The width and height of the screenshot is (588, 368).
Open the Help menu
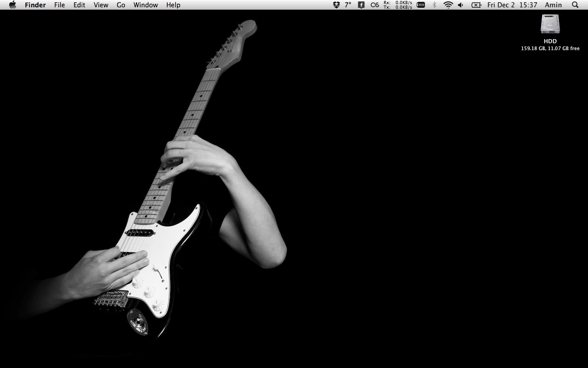pyautogui.click(x=173, y=5)
